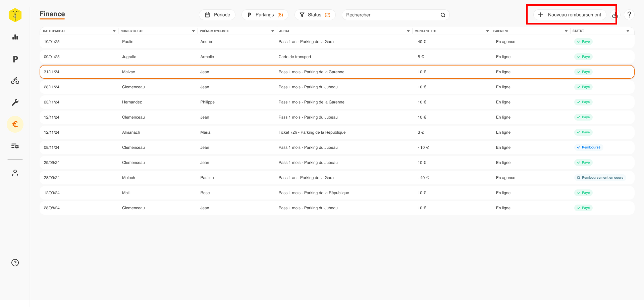The image size is (644, 307).
Task: Select the Moloch name cell
Action: (129, 178)
